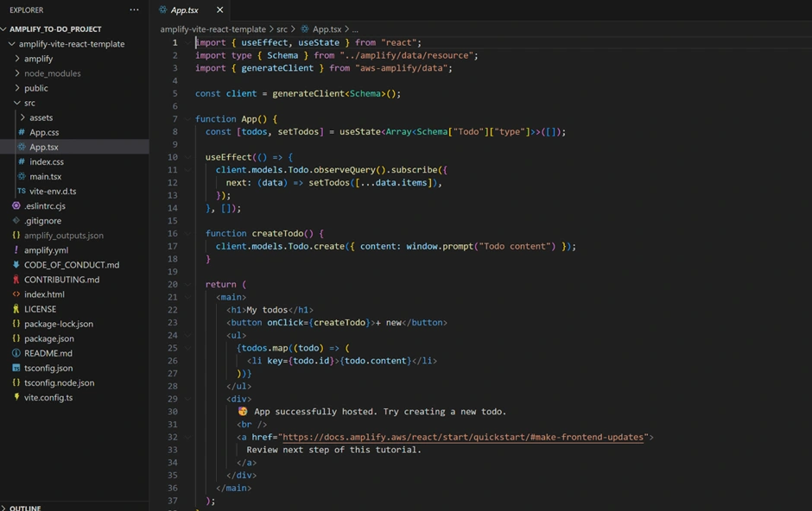The image size is (812, 511).
Task: Click the breadcrumb ellipsis symbol segment
Action: tap(355, 29)
